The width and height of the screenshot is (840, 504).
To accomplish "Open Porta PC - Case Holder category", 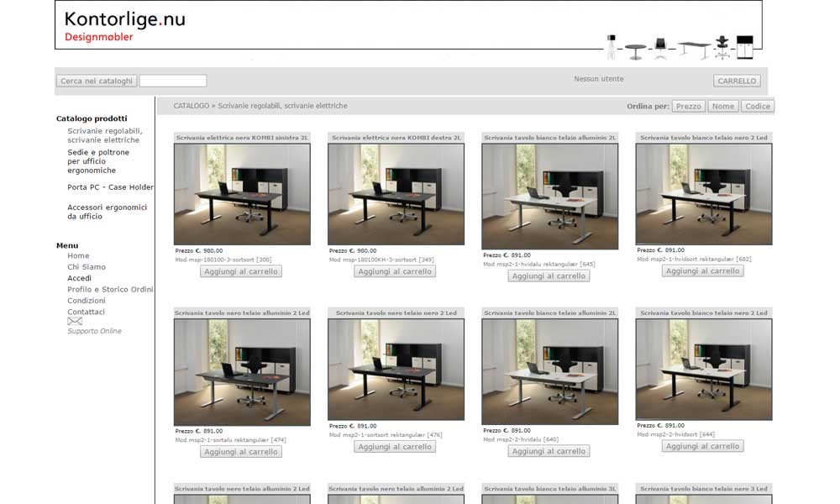I will click(x=110, y=187).
